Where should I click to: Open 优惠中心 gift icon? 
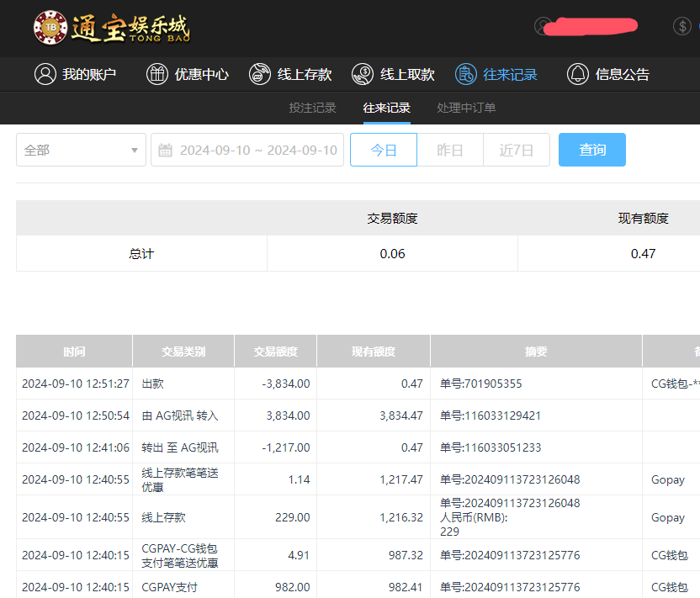tap(157, 74)
